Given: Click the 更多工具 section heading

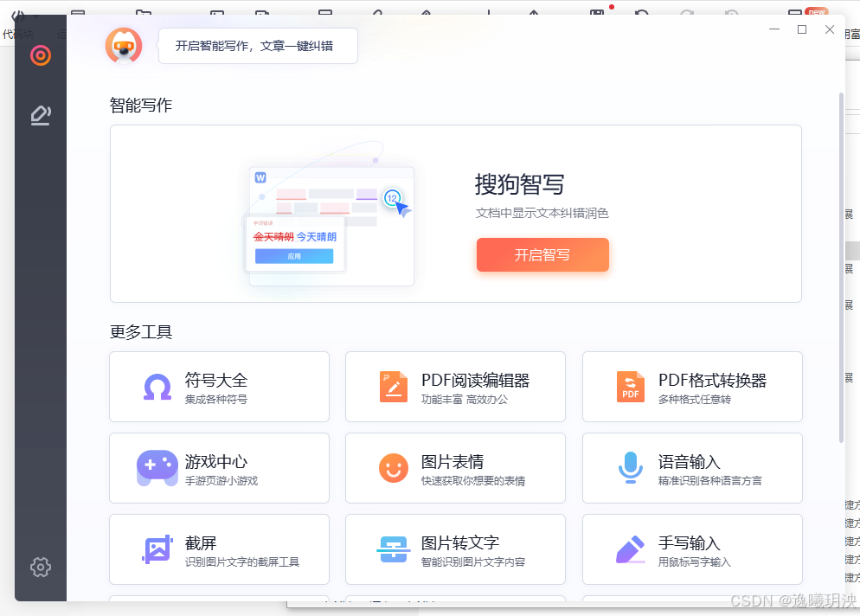Looking at the screenshot, I should pyautogui.click(x=141, y=331).
